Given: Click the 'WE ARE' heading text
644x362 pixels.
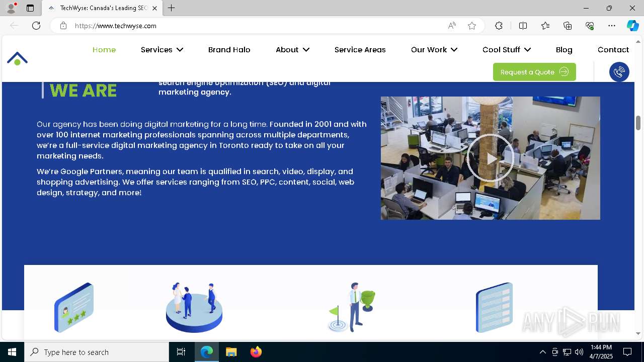Looking at the screenshot, I should coord(83,90).
